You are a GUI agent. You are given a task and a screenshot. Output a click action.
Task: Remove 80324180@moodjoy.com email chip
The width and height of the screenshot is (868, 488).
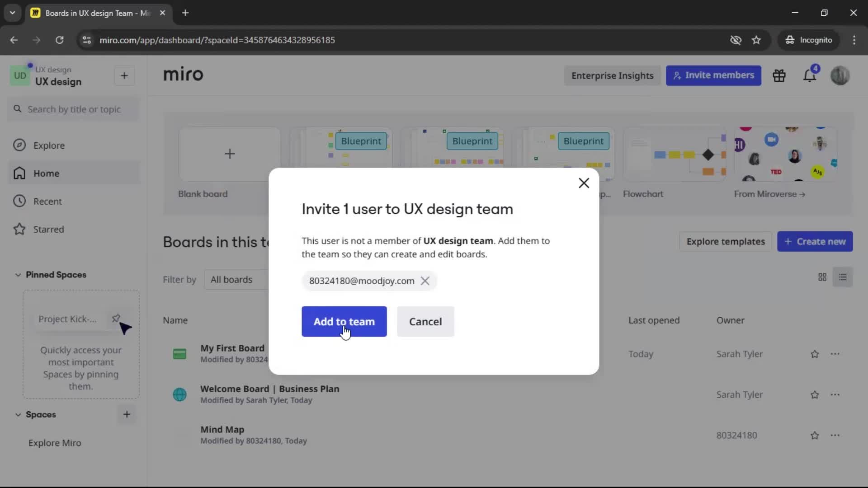tap(425, 281)
